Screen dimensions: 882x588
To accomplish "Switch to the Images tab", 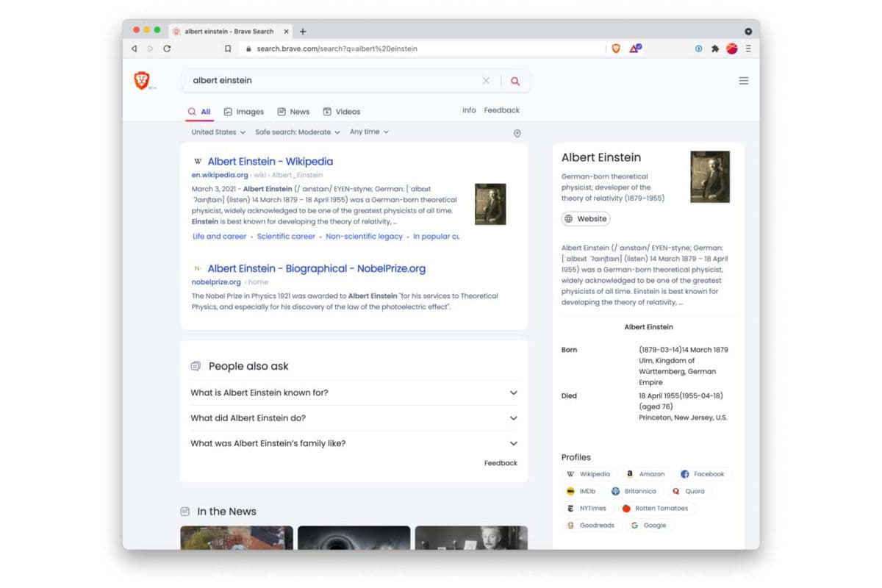I will [x=244, y=112].
